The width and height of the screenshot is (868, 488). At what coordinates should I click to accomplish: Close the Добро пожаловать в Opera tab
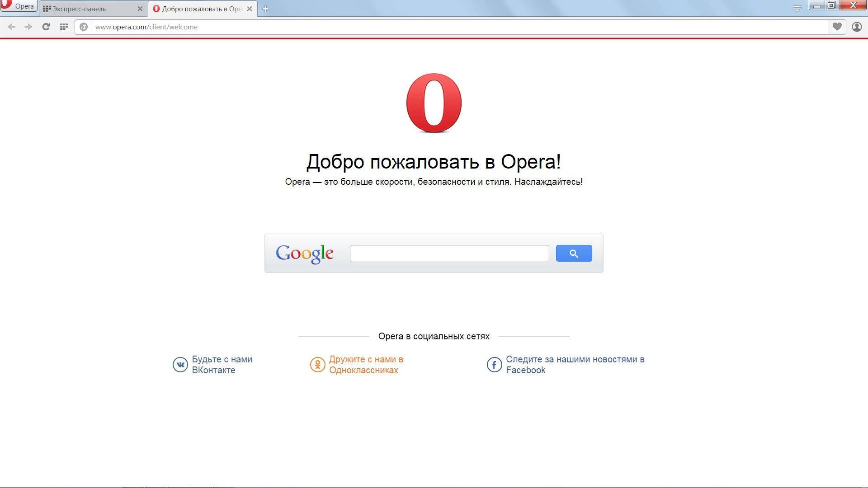249,9
